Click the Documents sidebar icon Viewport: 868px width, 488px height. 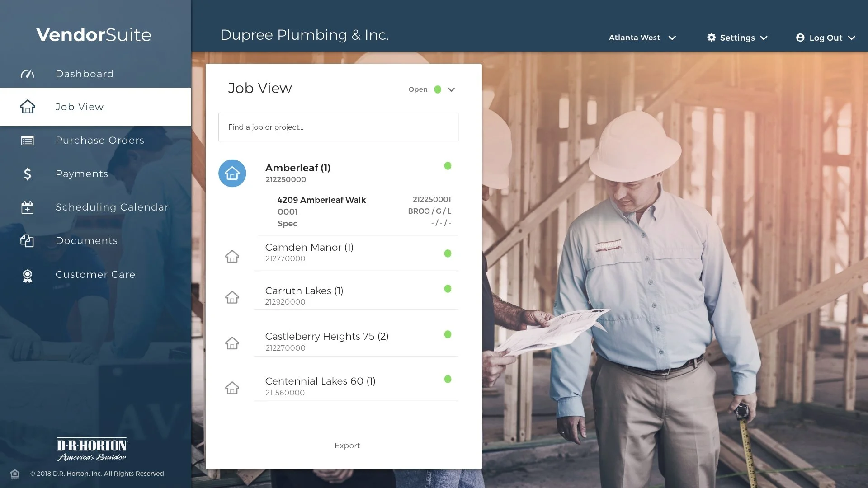click(27, 241)
